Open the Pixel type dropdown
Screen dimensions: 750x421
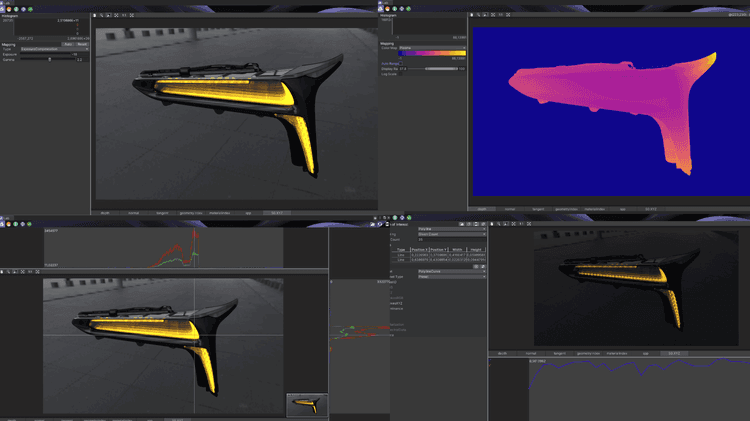pos(452,277)
